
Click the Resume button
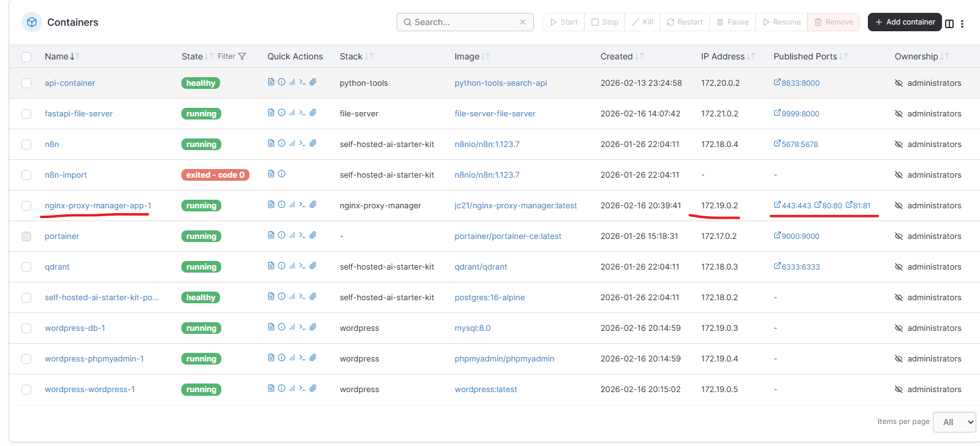[781, 22]
